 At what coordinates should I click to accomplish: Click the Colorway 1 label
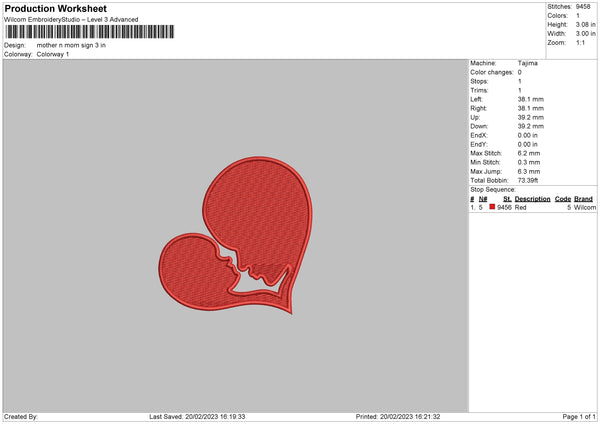[53, 54]
